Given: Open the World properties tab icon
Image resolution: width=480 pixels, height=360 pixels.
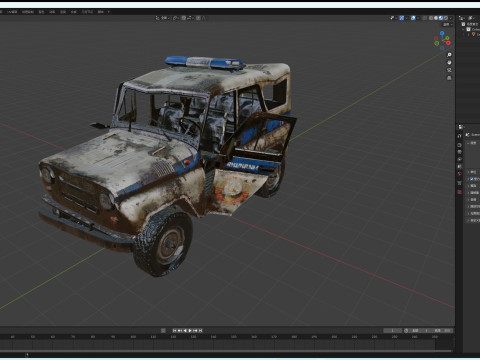Looking at the screenshot, I should [459, 173].
